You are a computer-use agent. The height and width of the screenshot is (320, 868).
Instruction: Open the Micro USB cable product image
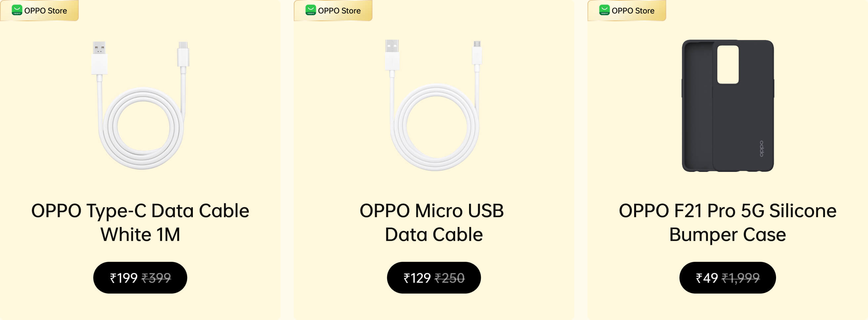point(434,105)
